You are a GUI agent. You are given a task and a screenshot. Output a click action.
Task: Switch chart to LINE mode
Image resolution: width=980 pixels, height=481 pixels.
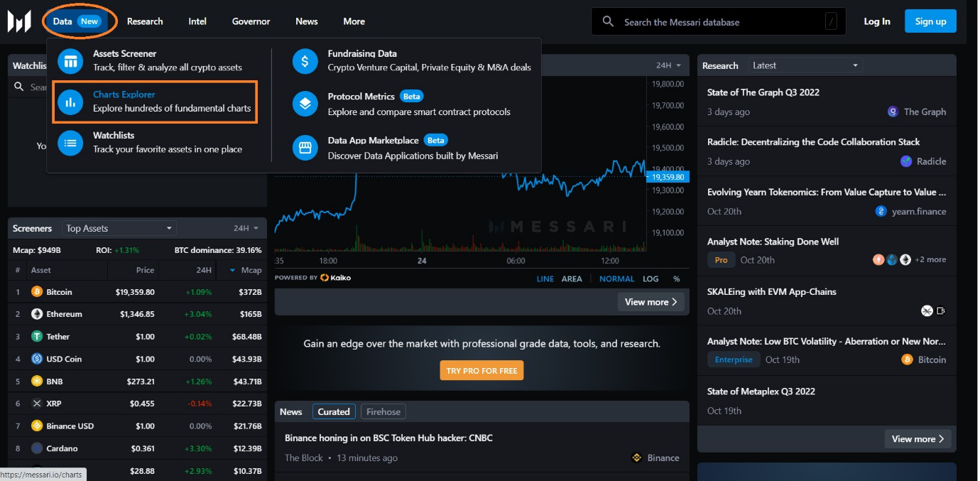pyautogui.click(x=545, y=279)
